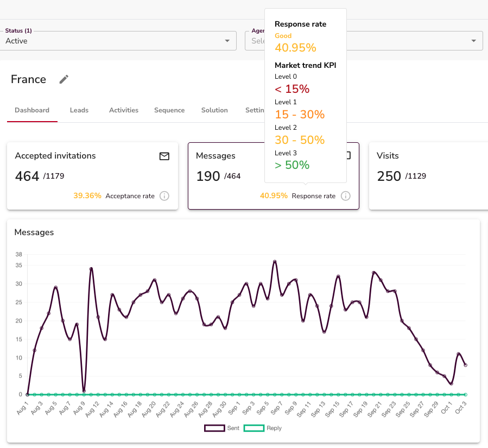Open the Leads tab
The image size is (488, 448).
pyautogui.click(x=79, y=110)
